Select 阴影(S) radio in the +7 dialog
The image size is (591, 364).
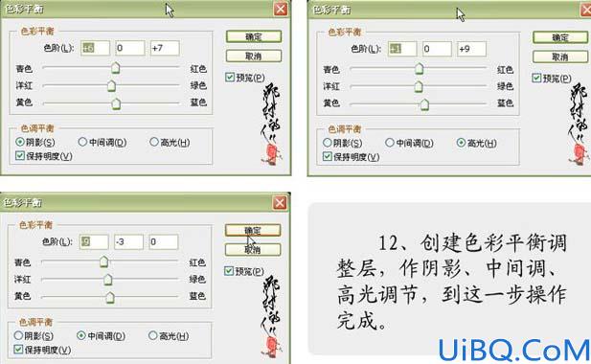(x=20, y=142)
